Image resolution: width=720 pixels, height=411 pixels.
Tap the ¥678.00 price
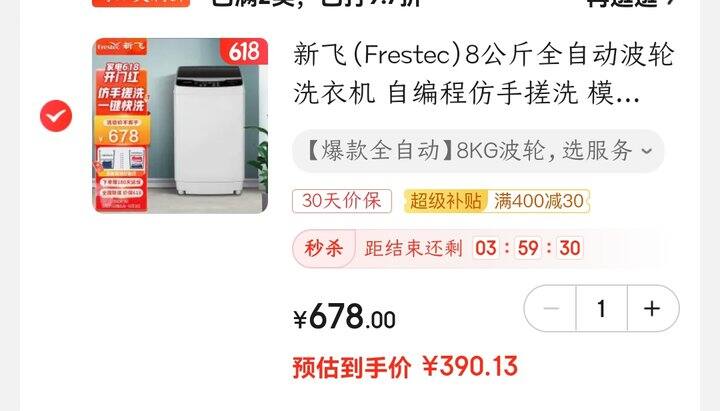pos(344,317)
